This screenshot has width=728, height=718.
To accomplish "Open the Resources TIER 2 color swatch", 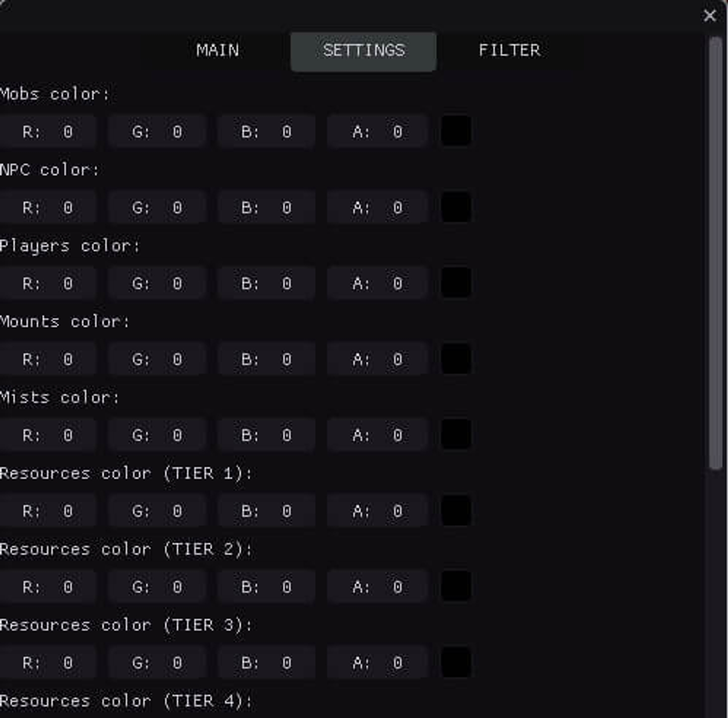I will click(457, 586).
